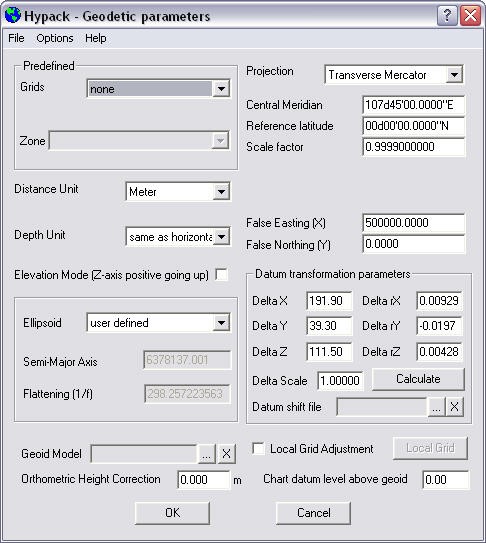
Task: Close the Geodetic parameters window
Action: point(470,15)
